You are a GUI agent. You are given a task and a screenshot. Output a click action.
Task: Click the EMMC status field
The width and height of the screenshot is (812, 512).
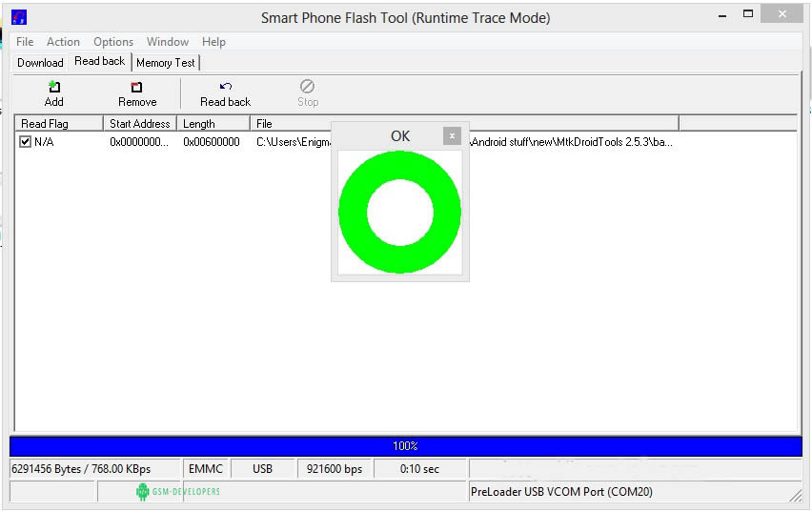[206, 469]
